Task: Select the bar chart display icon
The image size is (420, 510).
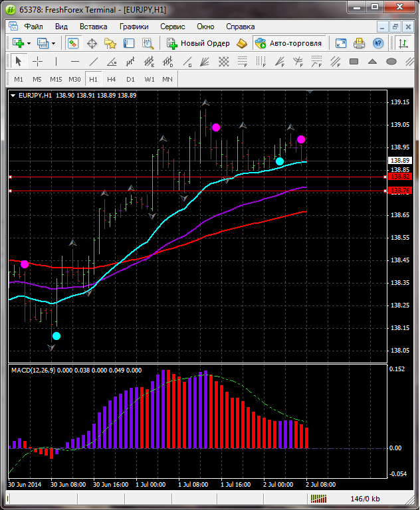Action: 404,43
